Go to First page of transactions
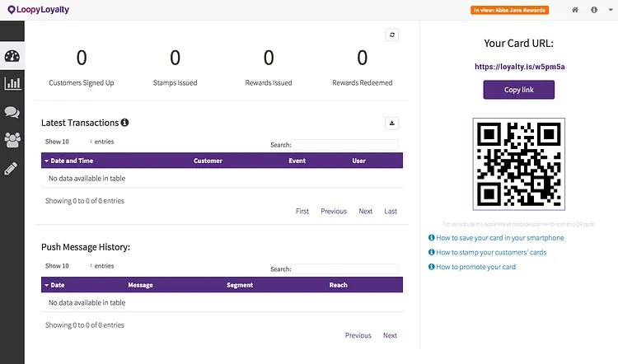 coord(302,211)
